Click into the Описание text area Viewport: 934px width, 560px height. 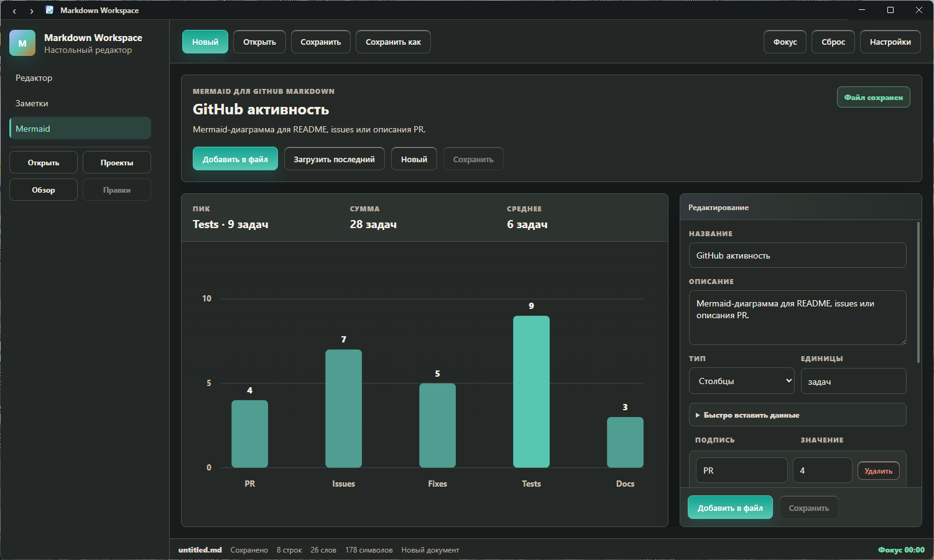pos(798,318)
